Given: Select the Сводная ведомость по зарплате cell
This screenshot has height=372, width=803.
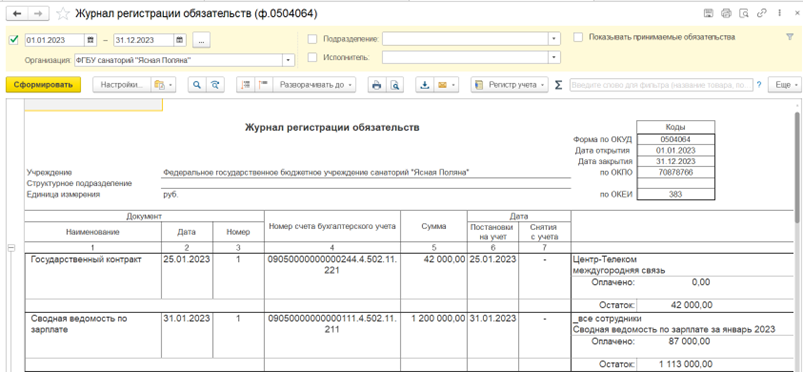Looking at the screenshot, I should (x=93, y=335).
